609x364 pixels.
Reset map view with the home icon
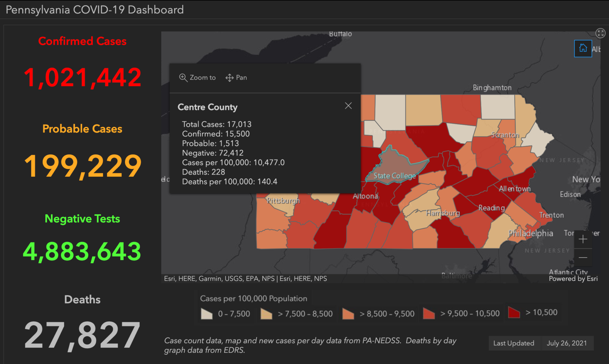[583, 48]
